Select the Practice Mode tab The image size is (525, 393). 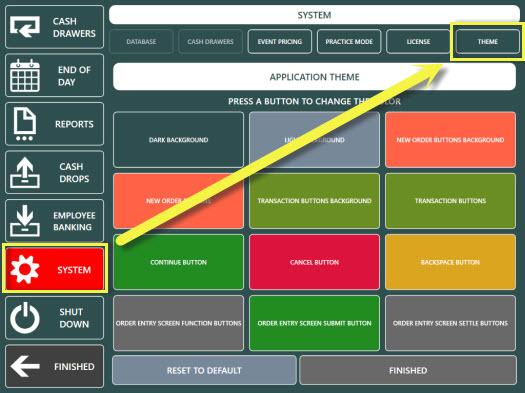tap(349, 42)
